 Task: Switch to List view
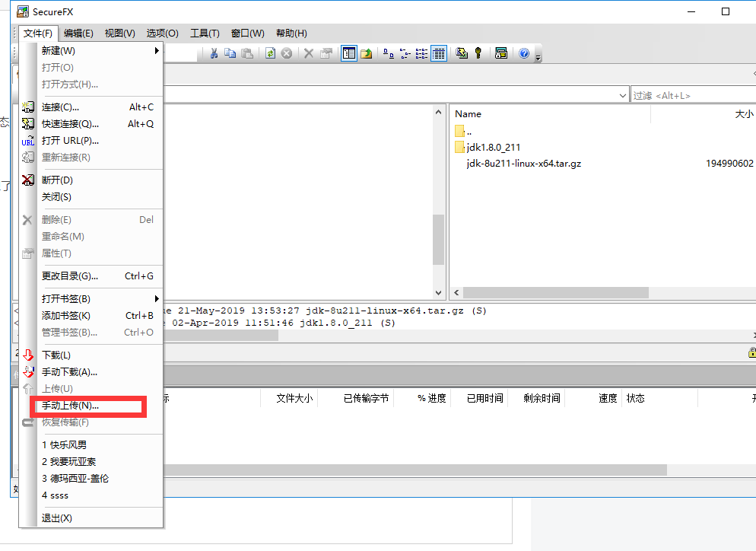(421, 53)
